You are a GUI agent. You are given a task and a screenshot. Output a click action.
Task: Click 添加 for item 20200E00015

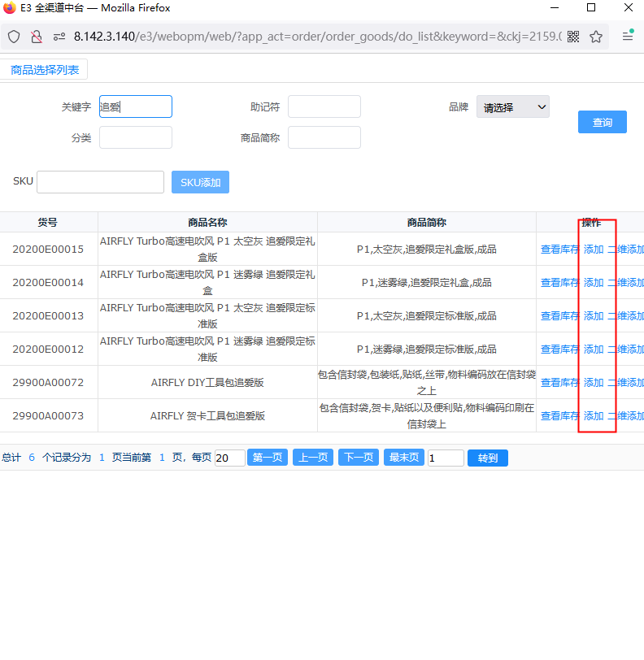(594, 250)
